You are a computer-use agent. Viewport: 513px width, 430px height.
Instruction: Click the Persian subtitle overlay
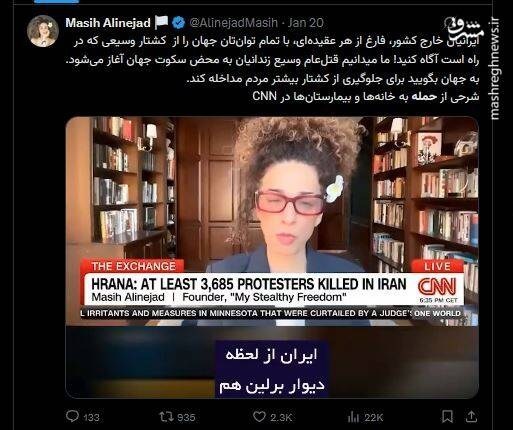tap(272, 369)
